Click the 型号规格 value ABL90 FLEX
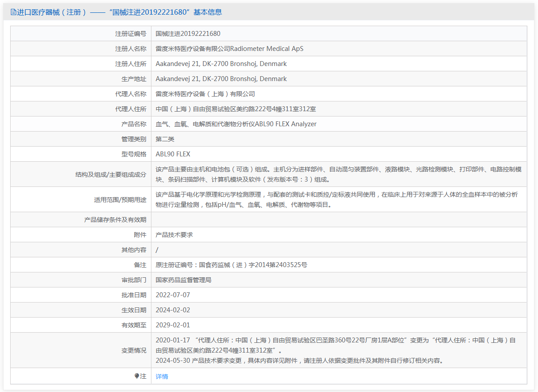Image resolution: width=538 pixels, height=392 pixels. pos(173,154)
